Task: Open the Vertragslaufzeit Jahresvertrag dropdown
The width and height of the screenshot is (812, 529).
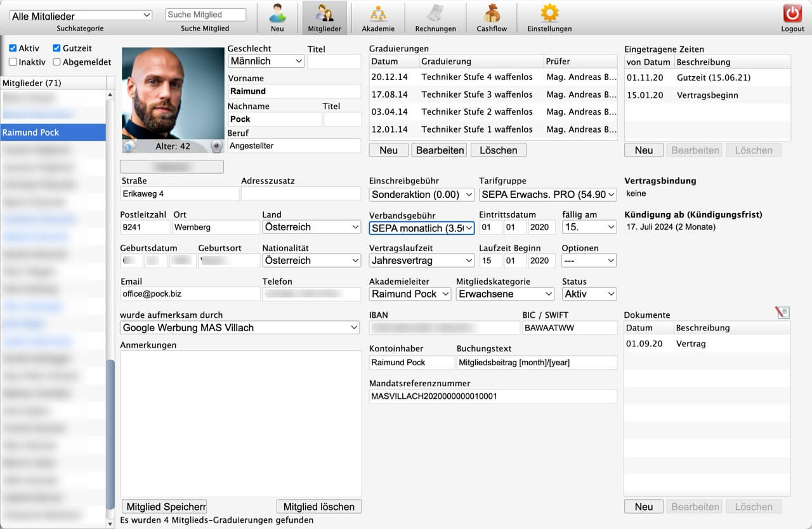Action: pyautogui.click(x=422, y=261)
